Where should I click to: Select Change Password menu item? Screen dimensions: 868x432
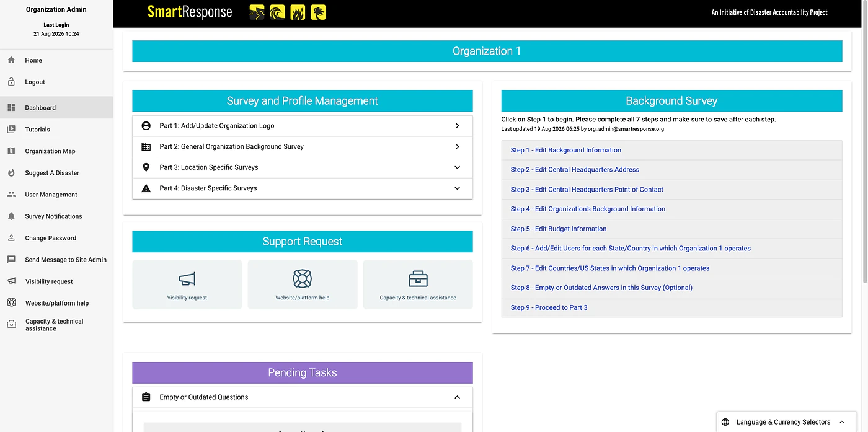coord(50,238)
